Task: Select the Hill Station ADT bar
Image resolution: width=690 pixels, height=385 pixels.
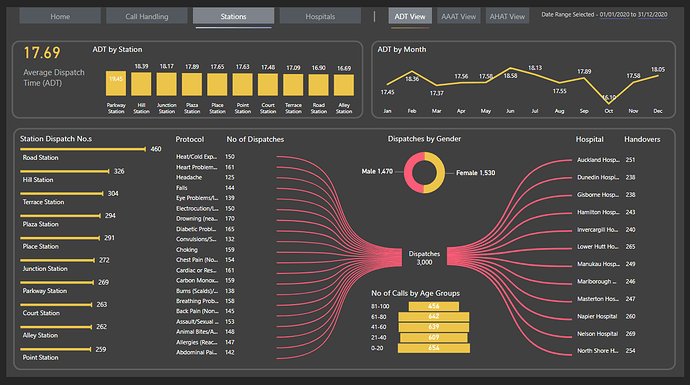Action: [x=141, y=84]
